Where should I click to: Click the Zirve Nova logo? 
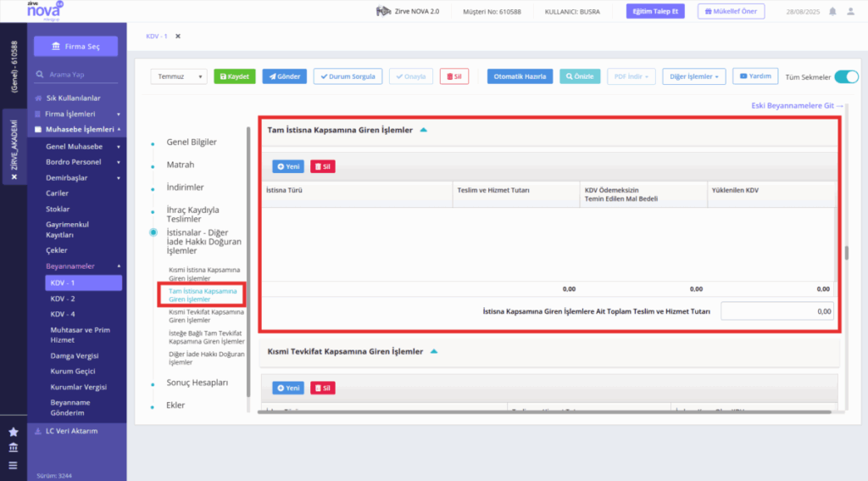point(44,10)
